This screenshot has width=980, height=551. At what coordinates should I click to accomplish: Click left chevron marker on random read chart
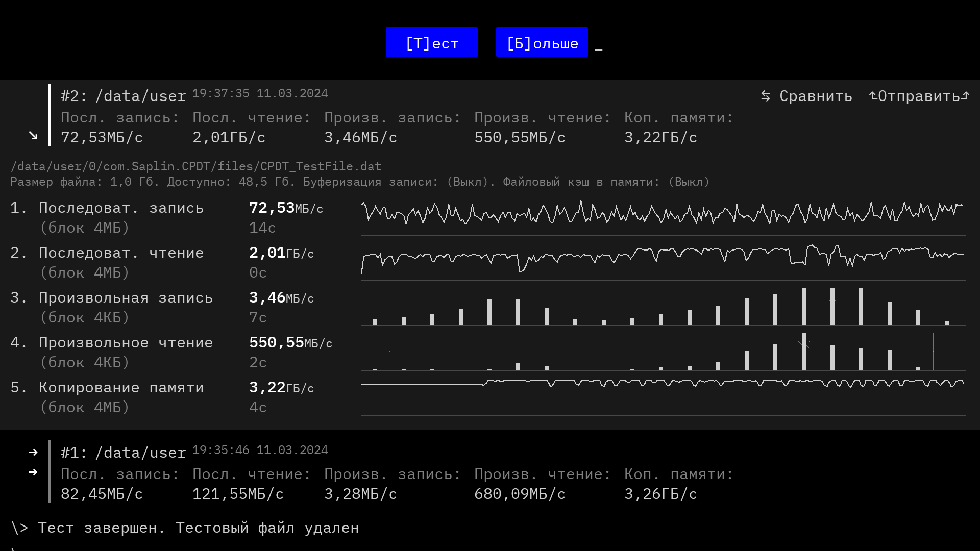click(x=388, y=352)
